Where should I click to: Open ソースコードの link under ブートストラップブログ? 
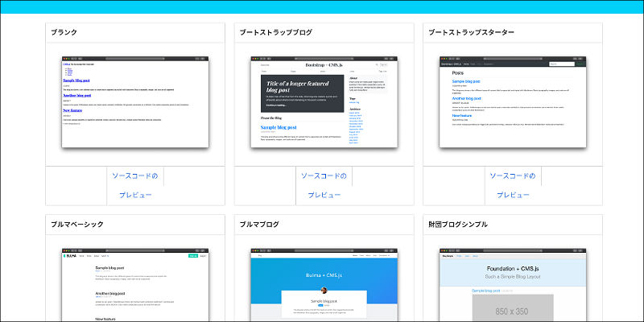(x=324, y=176)
